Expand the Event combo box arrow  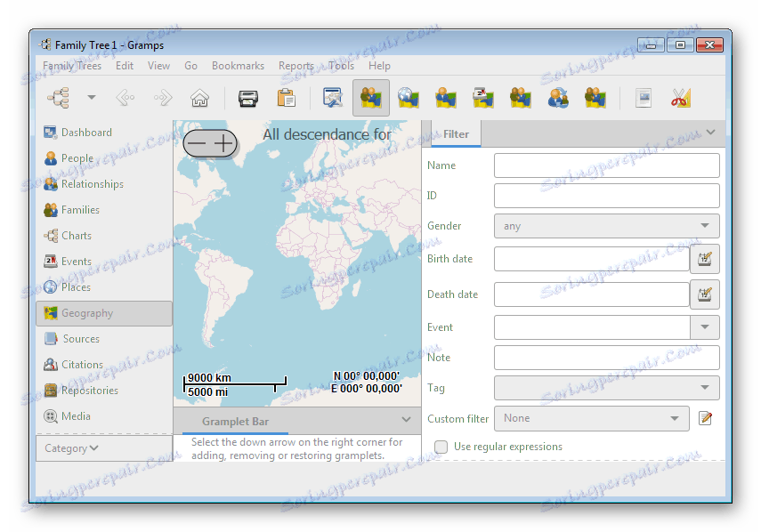pos(705,327)
